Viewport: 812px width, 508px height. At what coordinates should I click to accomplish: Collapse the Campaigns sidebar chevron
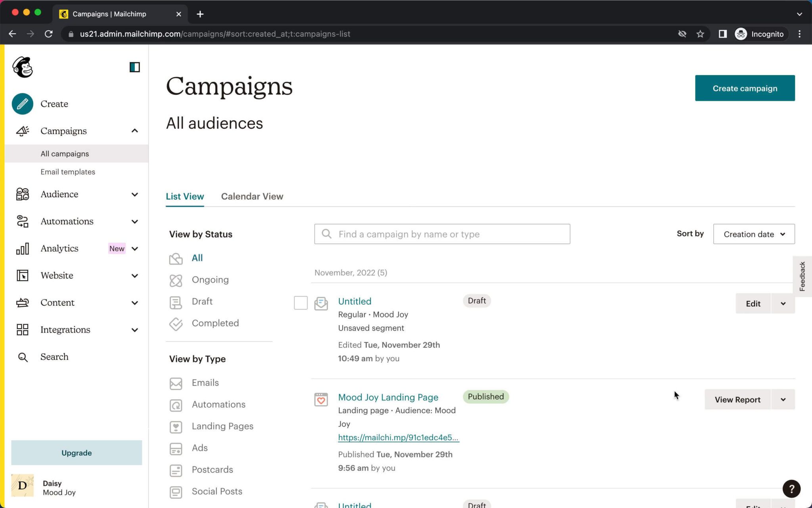(134, 131)
